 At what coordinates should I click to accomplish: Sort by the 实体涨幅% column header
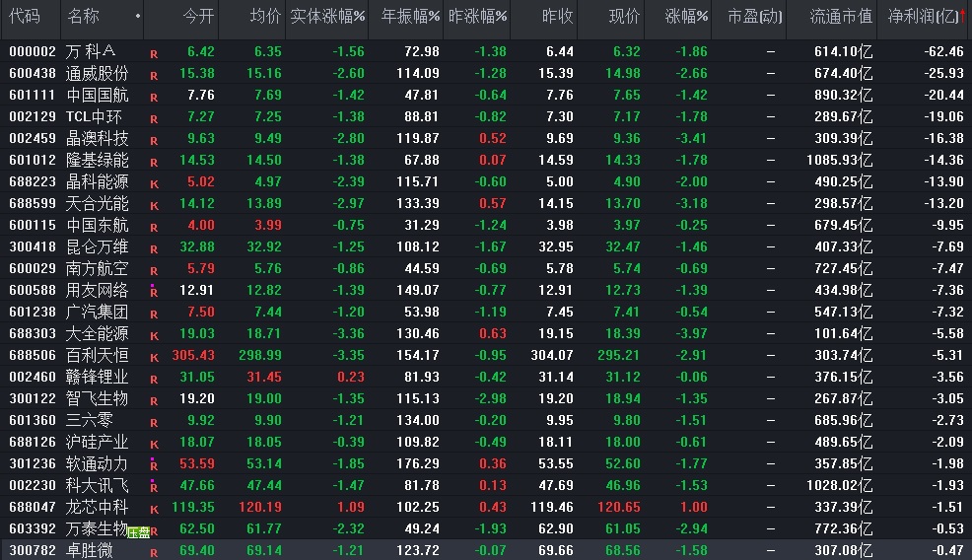pos(327,16)
